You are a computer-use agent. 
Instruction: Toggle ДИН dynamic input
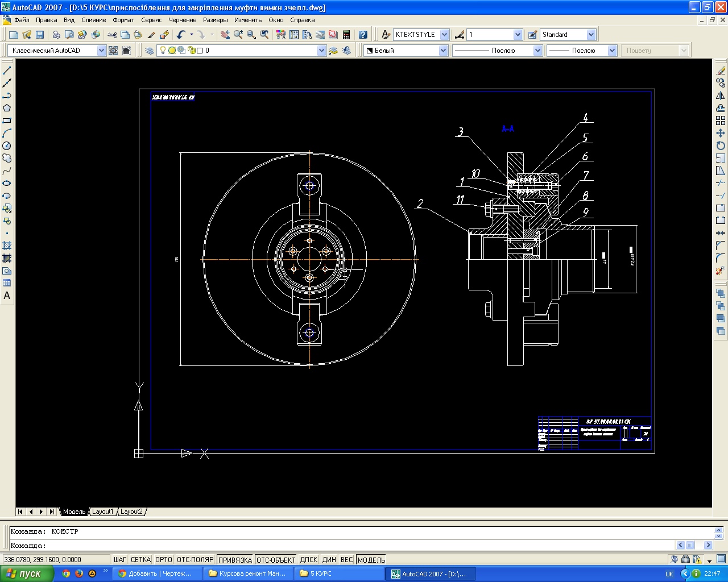point(329,560)
